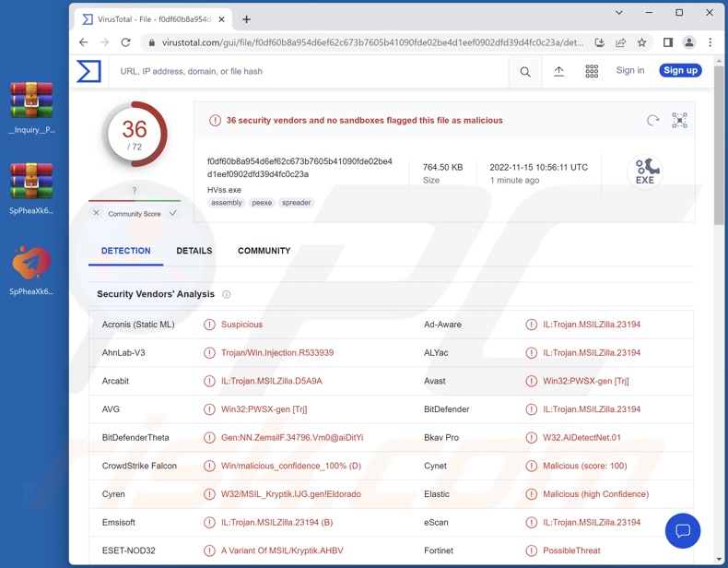
Task: Click the Sign in link
Action: click(x=630, y=70)
